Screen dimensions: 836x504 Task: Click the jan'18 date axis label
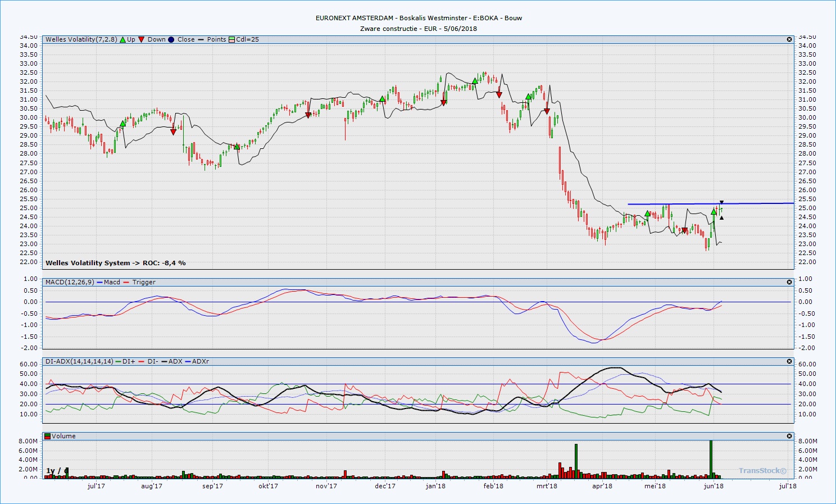435,486
